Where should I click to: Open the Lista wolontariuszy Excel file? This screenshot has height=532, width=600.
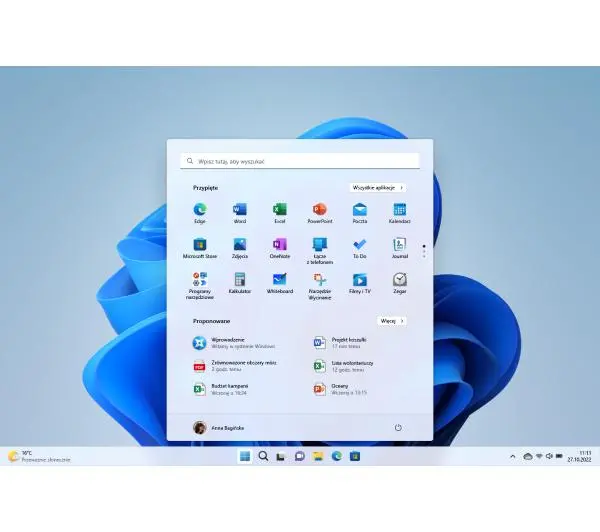pyautogui.click(x=343, y=366)
